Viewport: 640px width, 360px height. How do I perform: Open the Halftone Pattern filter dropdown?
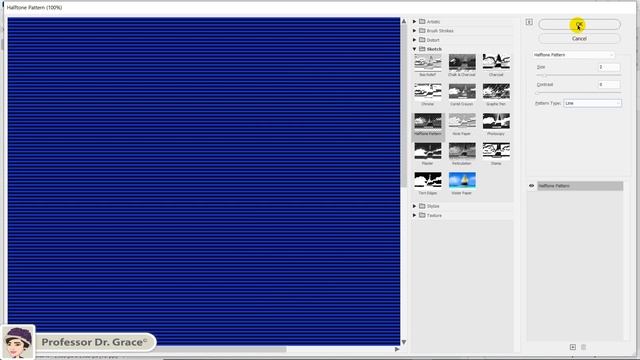(573, 55)
